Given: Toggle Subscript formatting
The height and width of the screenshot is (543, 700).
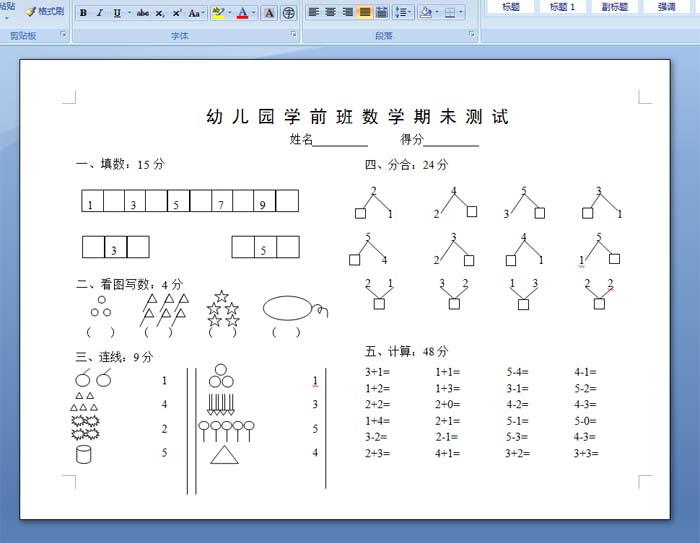Looking at the screenshot, I should pos(160,13).
